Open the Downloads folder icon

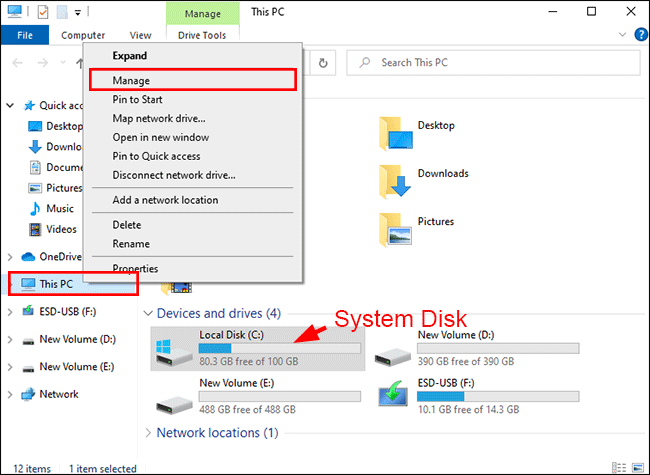click(396, 180)
